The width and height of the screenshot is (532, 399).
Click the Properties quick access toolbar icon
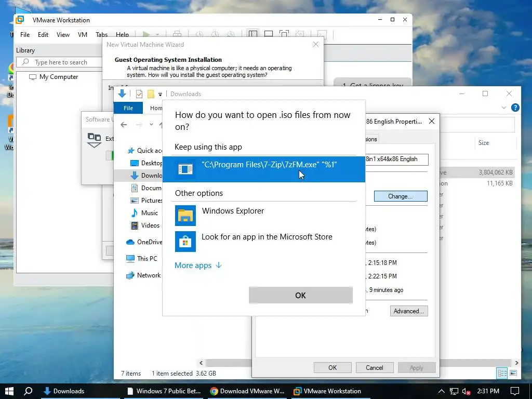coord(139,94)
